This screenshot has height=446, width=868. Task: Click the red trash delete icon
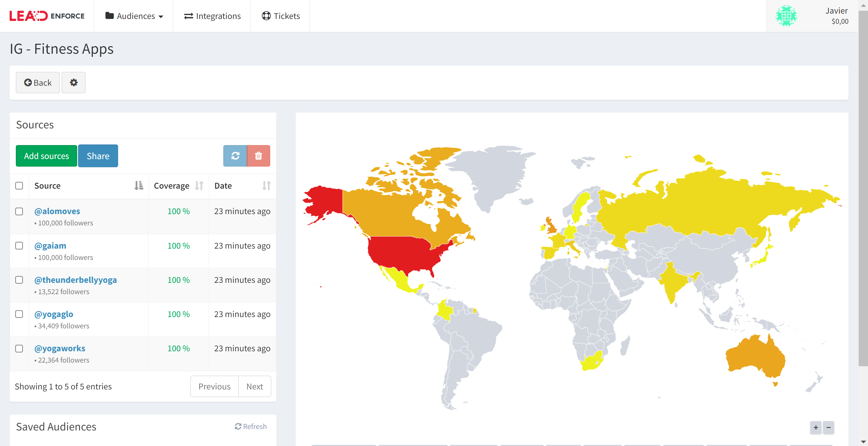(x=258, y=156)
